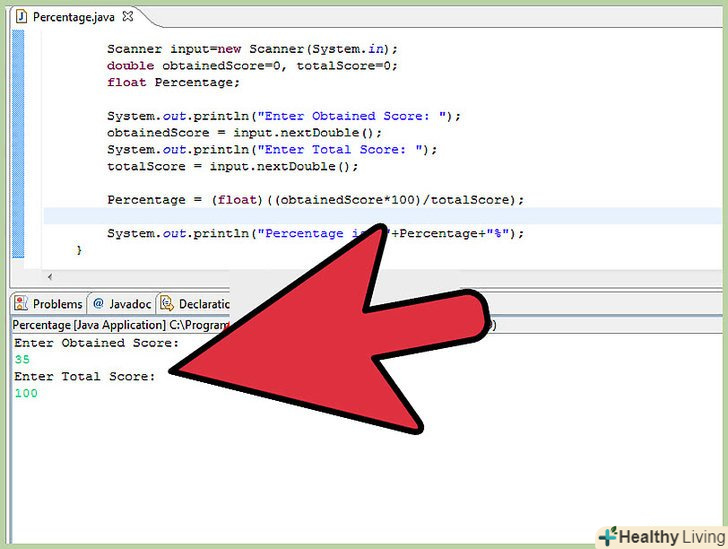The height and width of the screenshot is (549, 728).
Task: Click the console input value 100
Action: [x=26, y=393]
